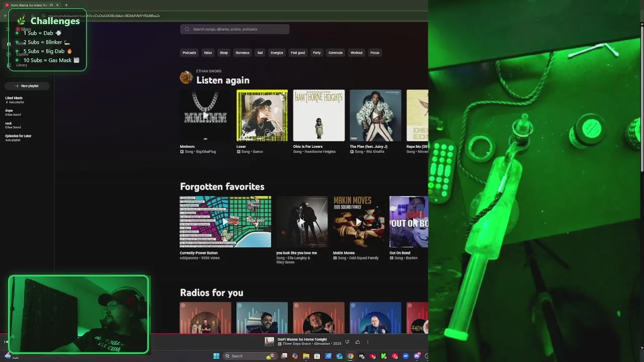Open the Episodes for Later playlist
Image resolution: width=644 pixels, height=362 pixels.
tap(19, 137)
